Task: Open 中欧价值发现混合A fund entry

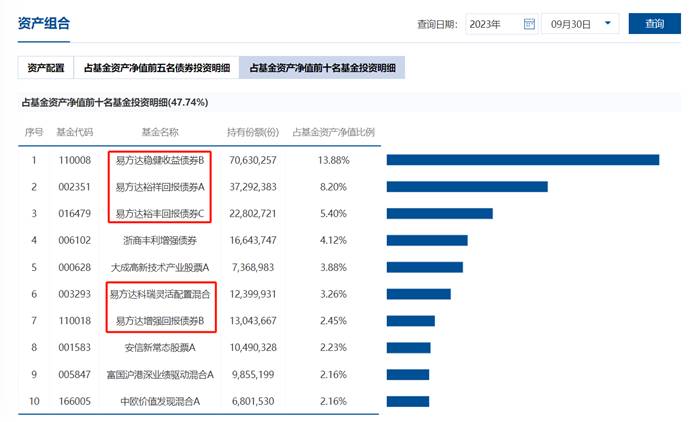Action: click(x=160, y=401)
